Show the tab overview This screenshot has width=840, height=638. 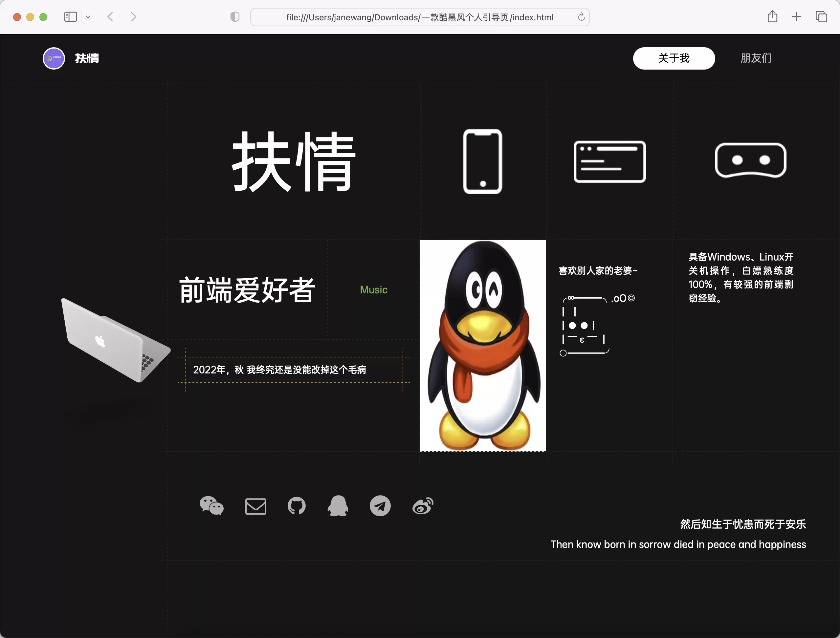tap(821, 17)
